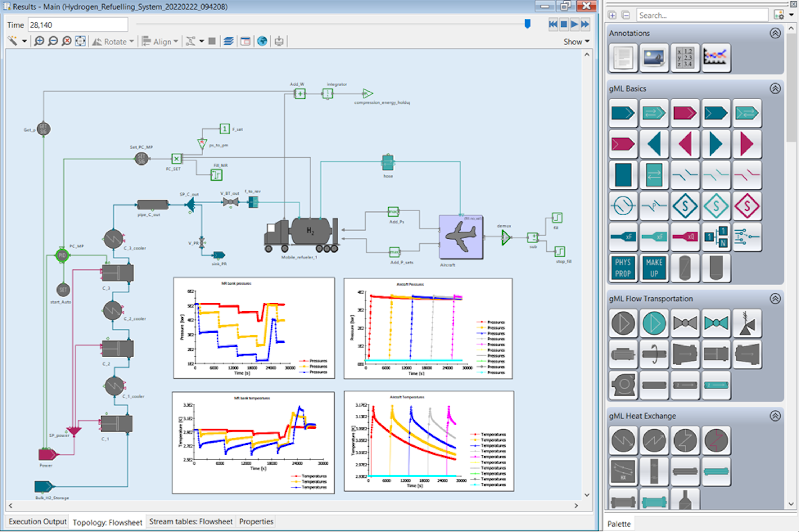Toggle the fit-to-window zoom button
The height and width of the screenshot is (532, 799).
click(80, 41)
